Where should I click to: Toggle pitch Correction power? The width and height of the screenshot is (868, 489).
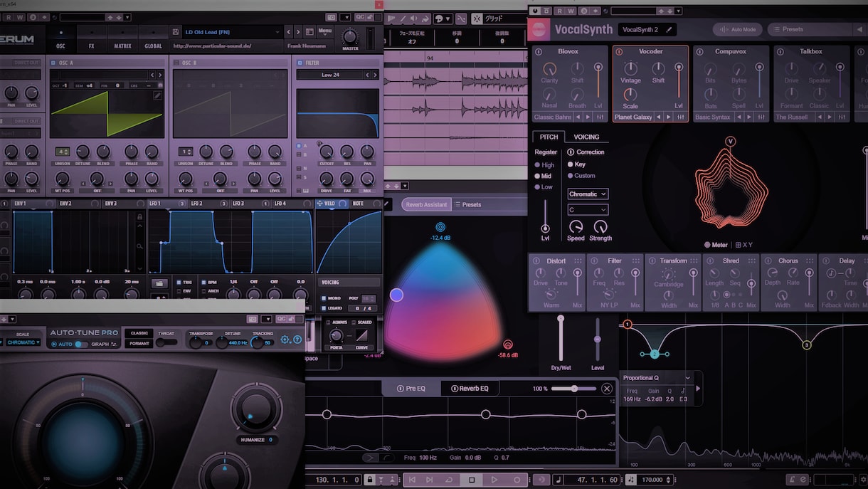(571, 152)
